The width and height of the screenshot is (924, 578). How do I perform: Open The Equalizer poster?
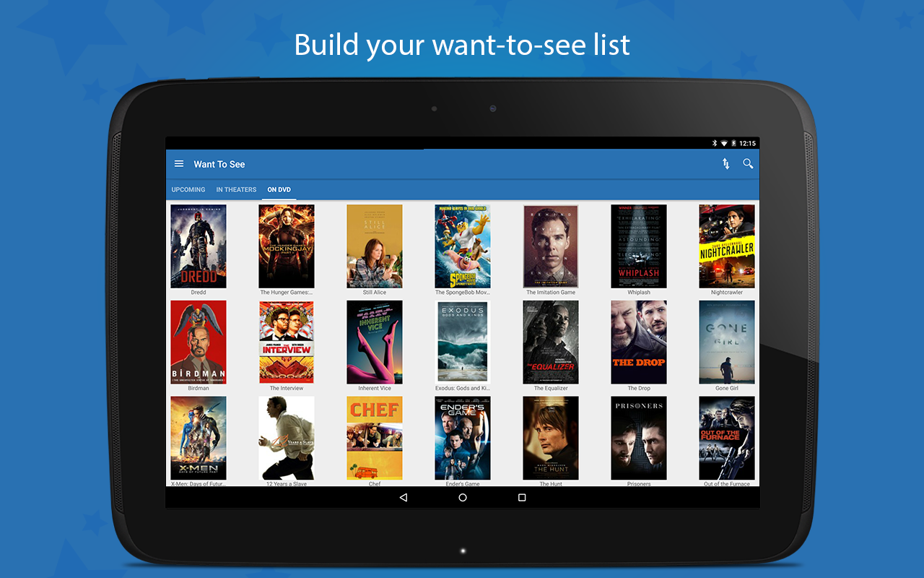[x=551, y=342]
